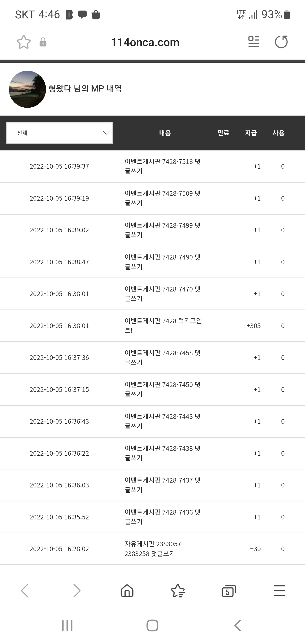The height and width of the screenshot is (644, 305).
Task: Reload the page with refresh icon
Action: pos(281,42)
